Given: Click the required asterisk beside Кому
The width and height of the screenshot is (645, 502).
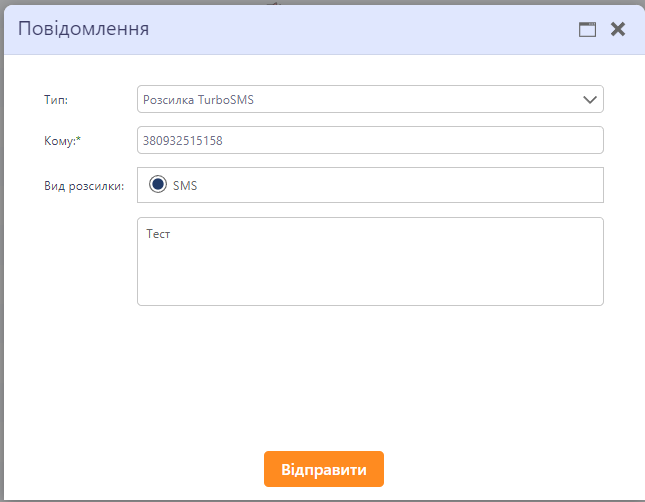Looking at the screenshot, I should pyautogui.click(x=78, y=140).
